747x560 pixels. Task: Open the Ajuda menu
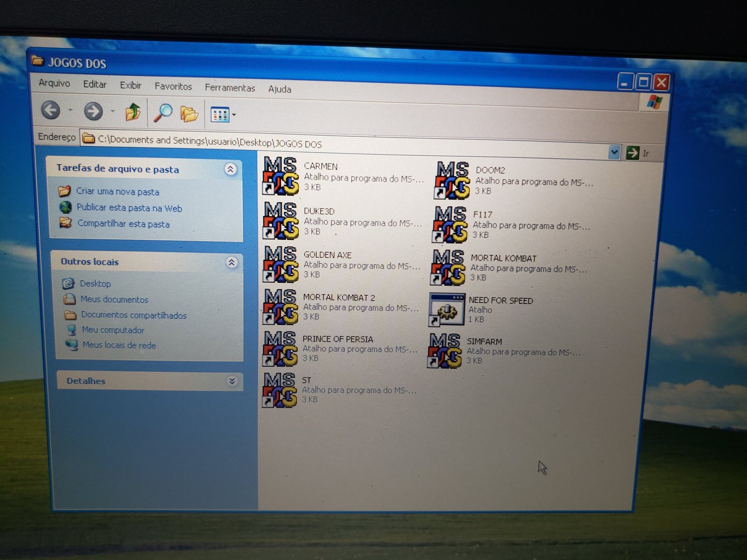click(x=280, y=89)
